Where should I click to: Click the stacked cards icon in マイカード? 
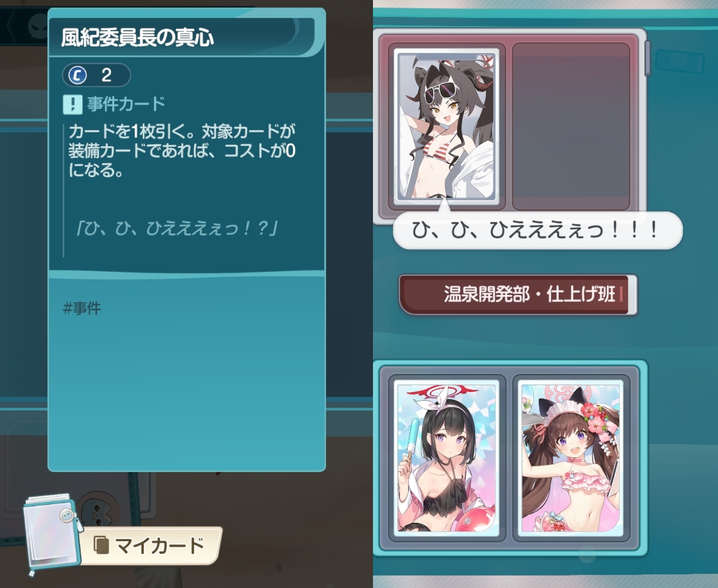[x=101, y=545]
